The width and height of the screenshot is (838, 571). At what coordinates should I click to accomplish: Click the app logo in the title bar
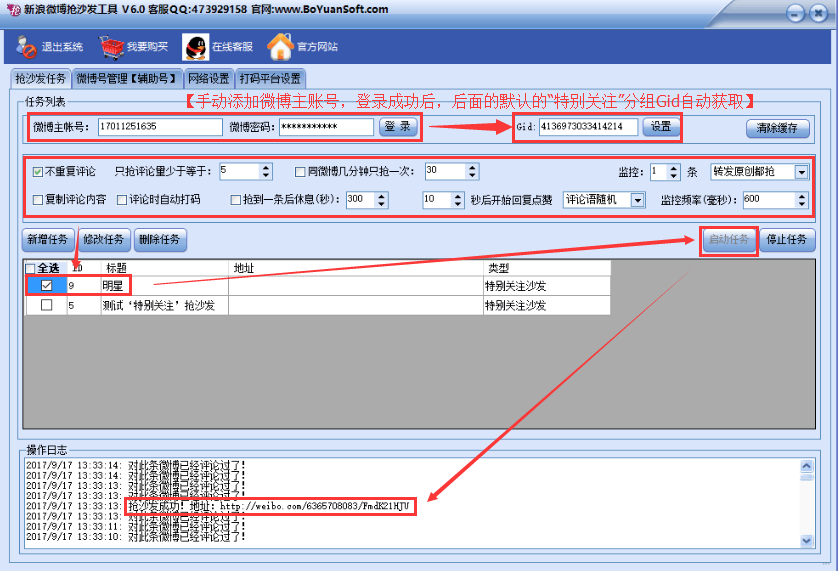coord(13,10)
